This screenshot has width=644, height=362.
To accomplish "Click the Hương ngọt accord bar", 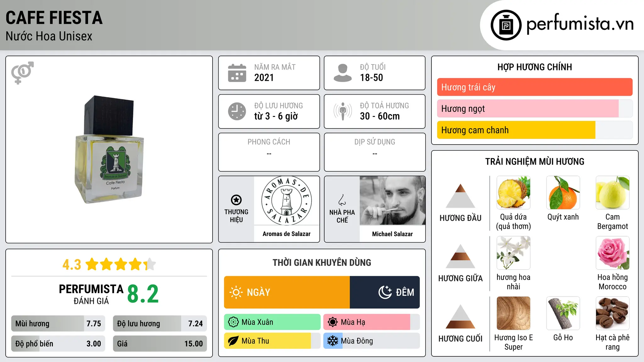I will 535,108.
